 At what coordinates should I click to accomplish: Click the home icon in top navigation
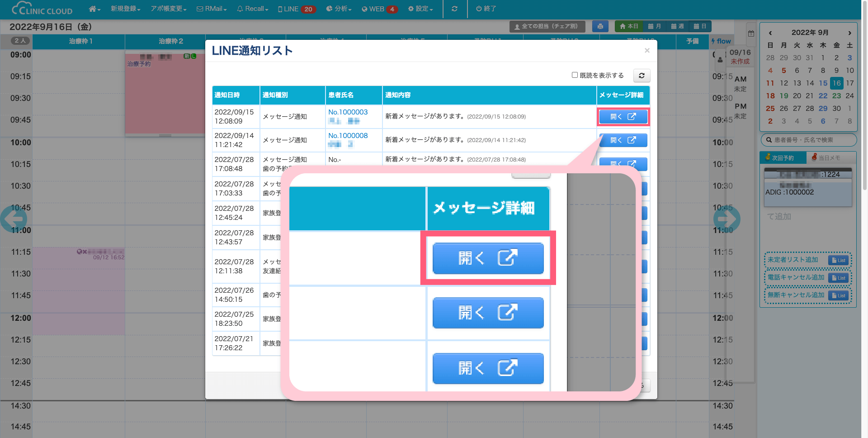tap(94, 9)
